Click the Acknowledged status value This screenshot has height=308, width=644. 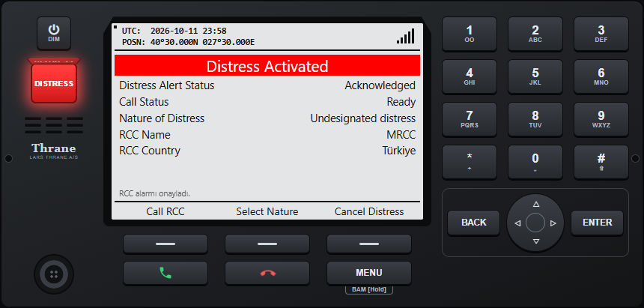(380, 85)
